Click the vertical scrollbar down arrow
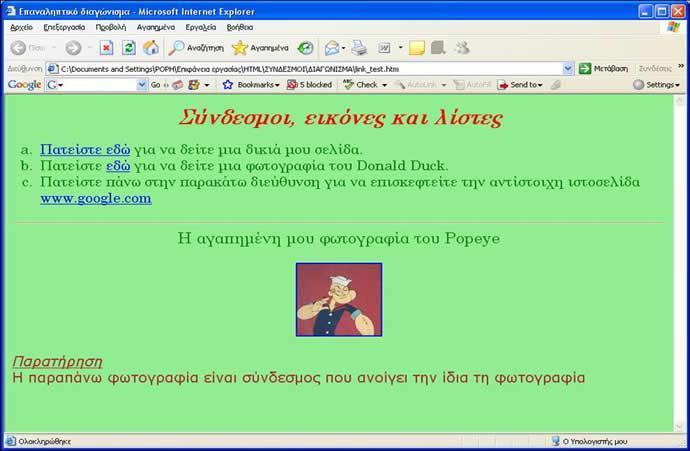This screenshot has height=451, width=690. (x=679, y=426)
